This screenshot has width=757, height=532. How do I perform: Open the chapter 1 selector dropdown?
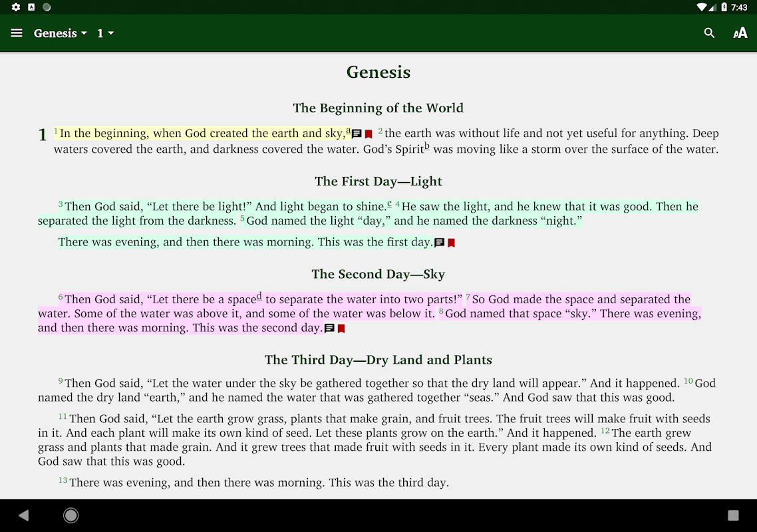105,33
